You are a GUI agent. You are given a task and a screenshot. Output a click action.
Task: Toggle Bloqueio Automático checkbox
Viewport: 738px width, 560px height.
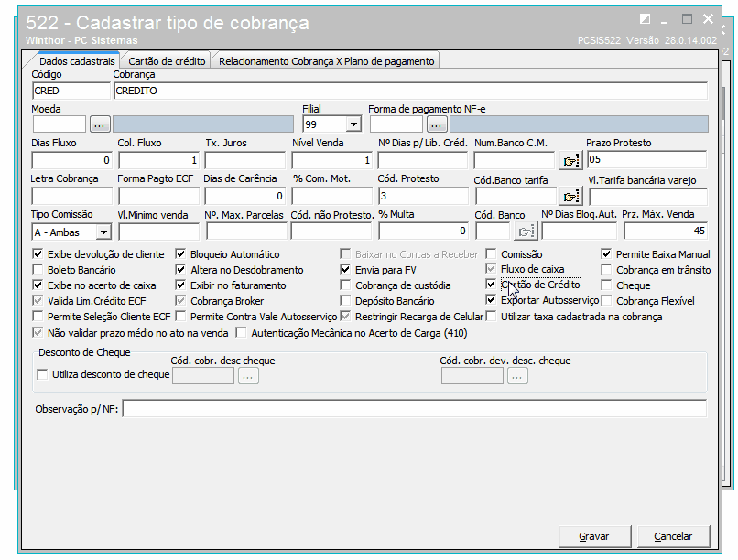click(180, 254)
